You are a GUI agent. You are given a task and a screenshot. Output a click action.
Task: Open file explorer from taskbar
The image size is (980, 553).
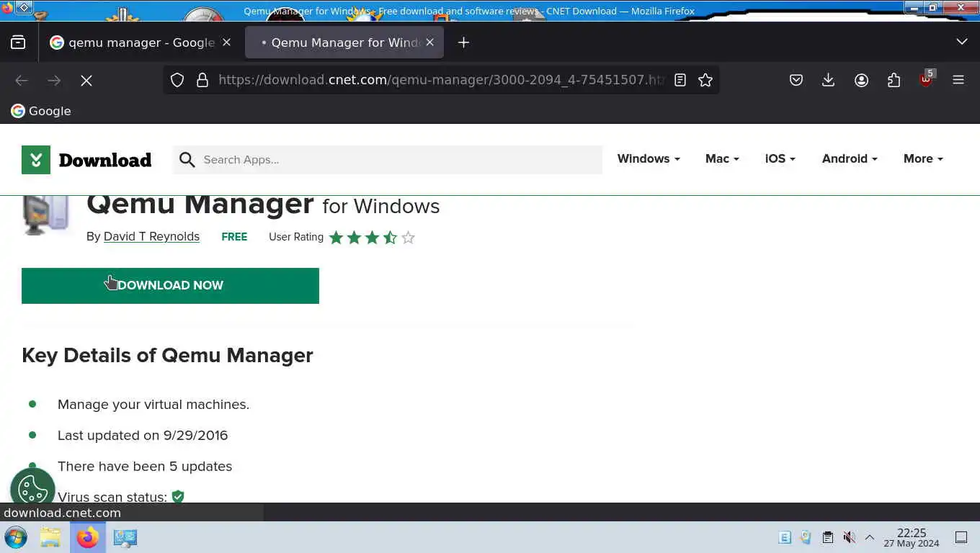tap(50, 537)
